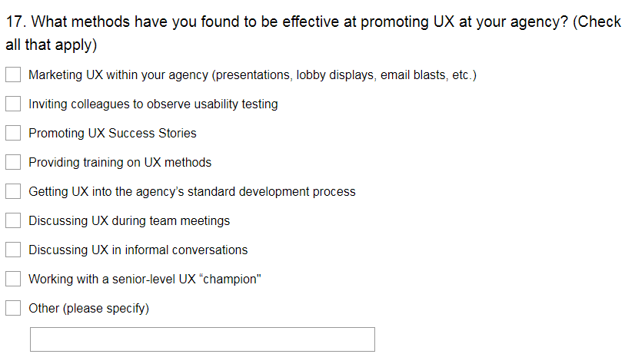
Task: Select the 'Providing training on UX methods' checkbox
Action: tap(13, 162)
